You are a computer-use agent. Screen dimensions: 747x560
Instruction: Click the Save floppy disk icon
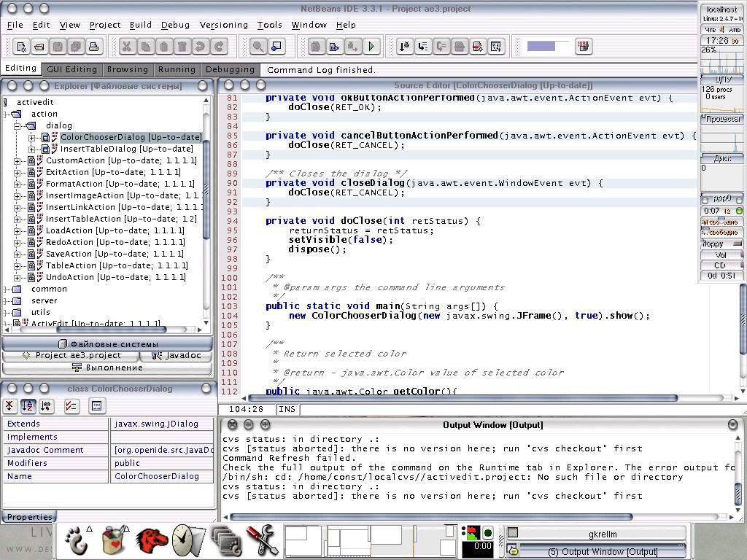click(58, 47)
